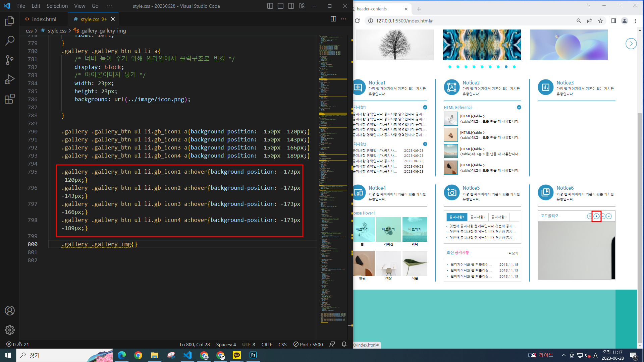Show hidden system tray icons chevron
644x362 pixels.
point(563,355)
